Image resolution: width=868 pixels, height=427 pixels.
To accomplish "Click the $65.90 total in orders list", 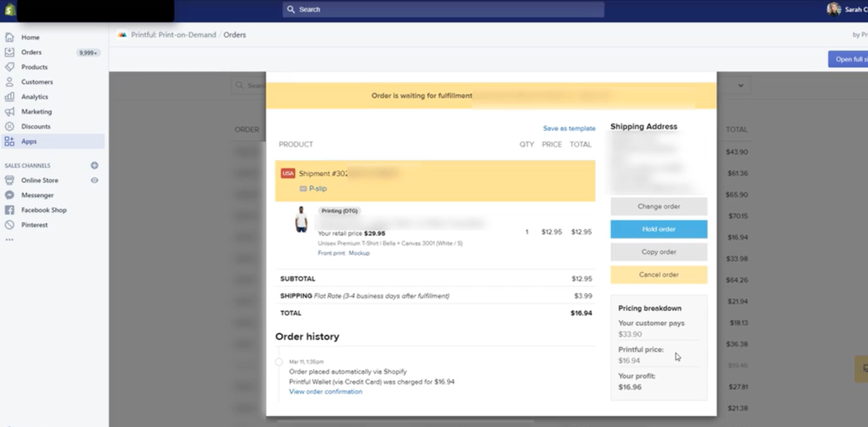I will click(737, 195).
